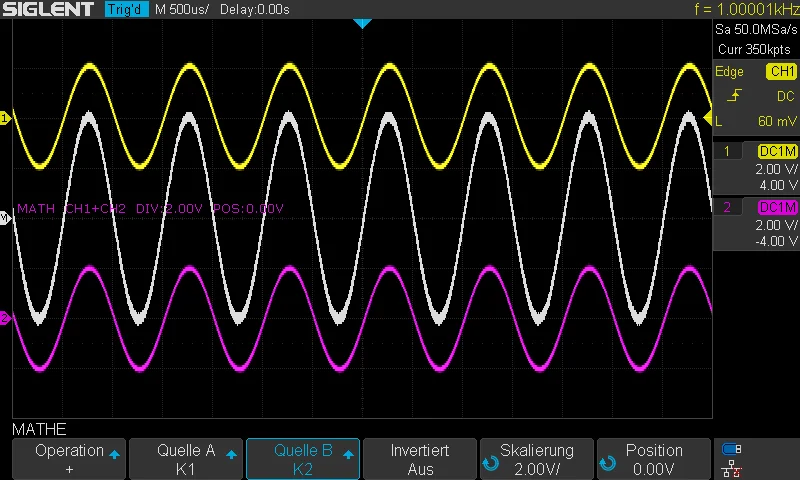Click the rising edge trigger slope icon
The width and height of the screenshot is (800, 480).
click(734, 96)
